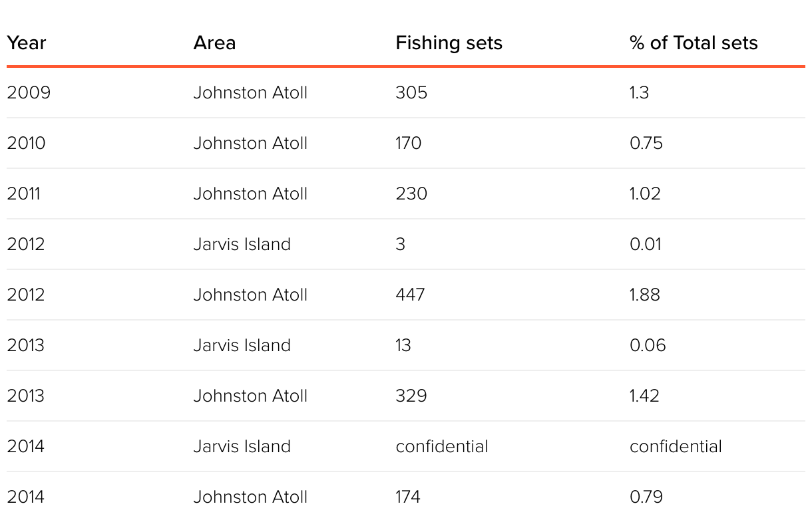The image size is (812, 528).
Task: Click the 0.01 percentage cell
Action: [x=645, y=244]
